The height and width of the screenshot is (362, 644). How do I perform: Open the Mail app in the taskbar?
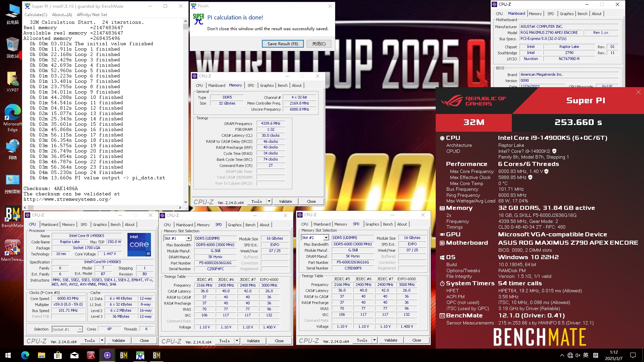74,355
